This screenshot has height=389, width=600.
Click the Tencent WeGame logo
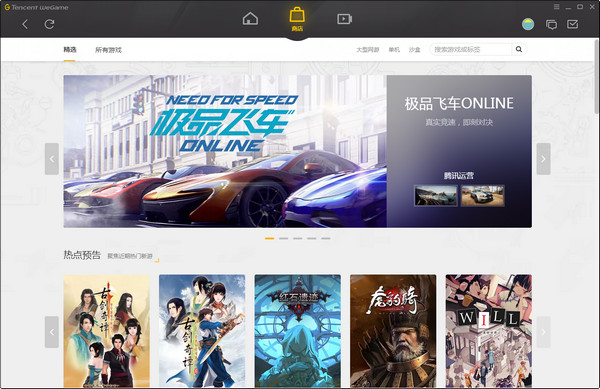36,7
